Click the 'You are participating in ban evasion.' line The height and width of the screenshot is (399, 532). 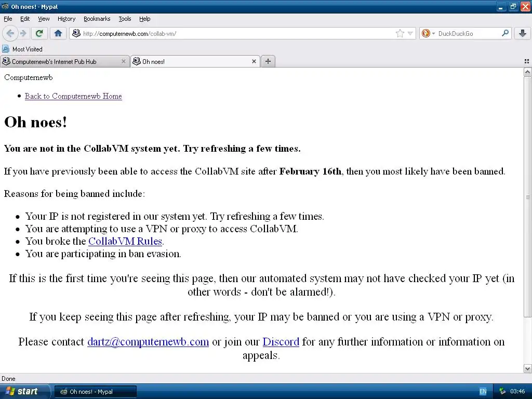coord(103,254)
